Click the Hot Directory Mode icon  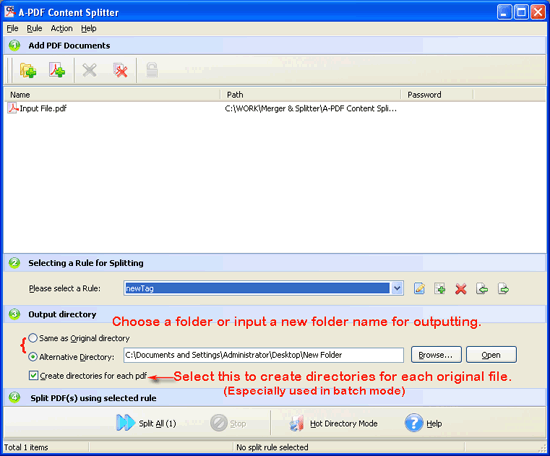click(x=297, y=423)
